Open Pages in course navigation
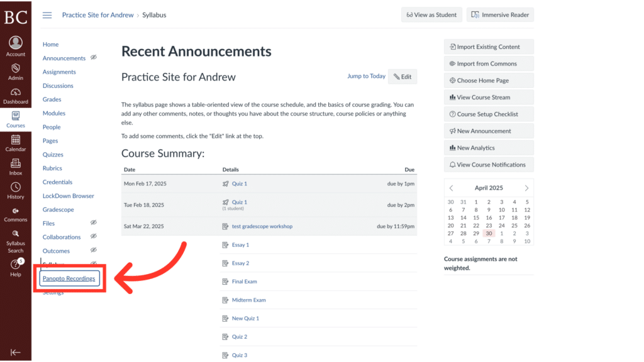The image size is (644, 362). pyautogui.click(x=50, y=141)
